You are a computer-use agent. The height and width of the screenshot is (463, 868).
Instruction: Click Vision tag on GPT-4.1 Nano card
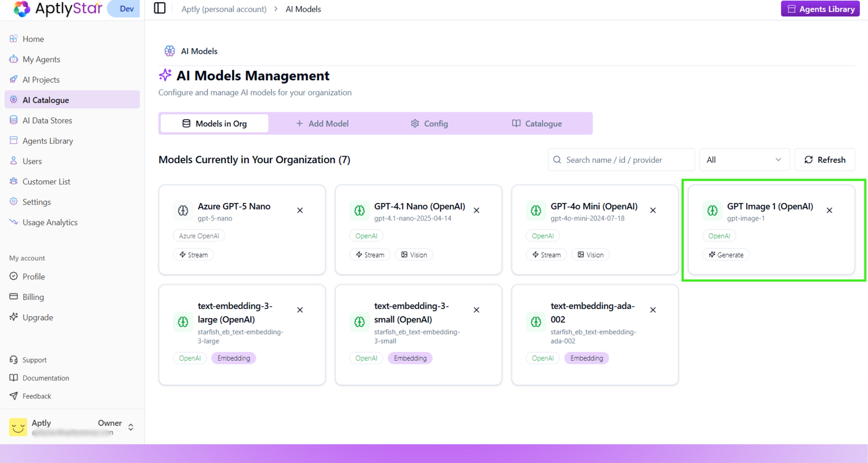click(414, 255)
